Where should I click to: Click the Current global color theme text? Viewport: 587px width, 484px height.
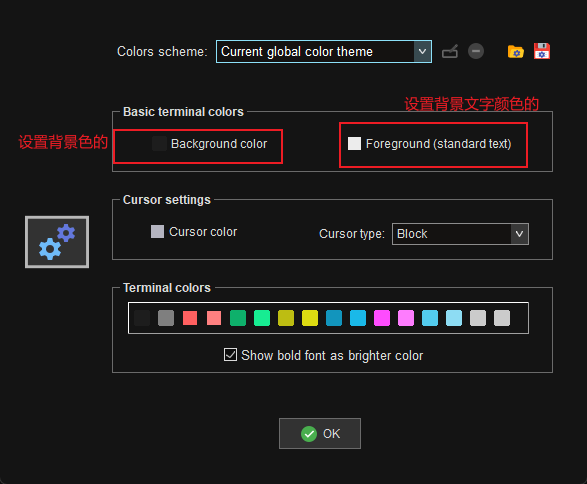pos(297,52)
